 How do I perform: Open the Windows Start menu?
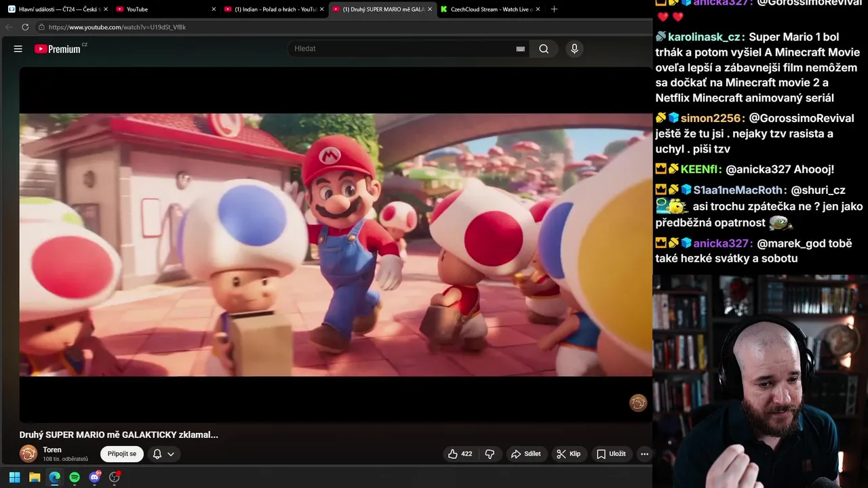14,477
